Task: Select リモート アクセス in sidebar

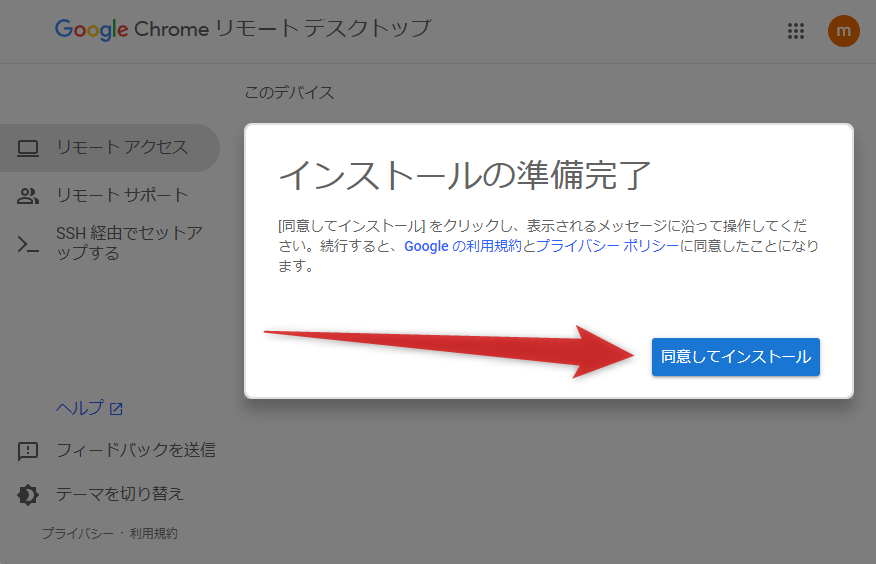Action: pos(110,148)
